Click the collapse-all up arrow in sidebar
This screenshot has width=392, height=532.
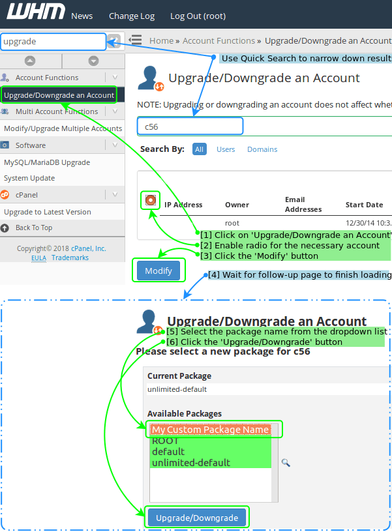(x=30, y=61)
